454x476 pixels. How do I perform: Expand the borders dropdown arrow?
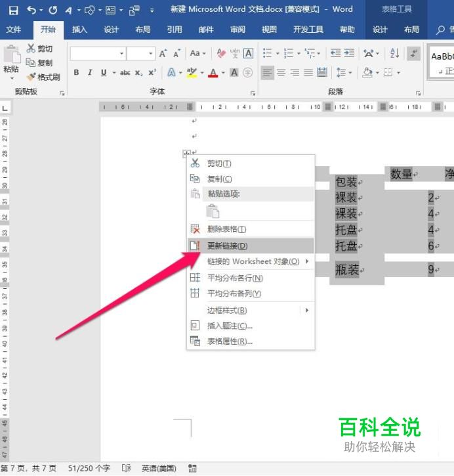(398, 73)
